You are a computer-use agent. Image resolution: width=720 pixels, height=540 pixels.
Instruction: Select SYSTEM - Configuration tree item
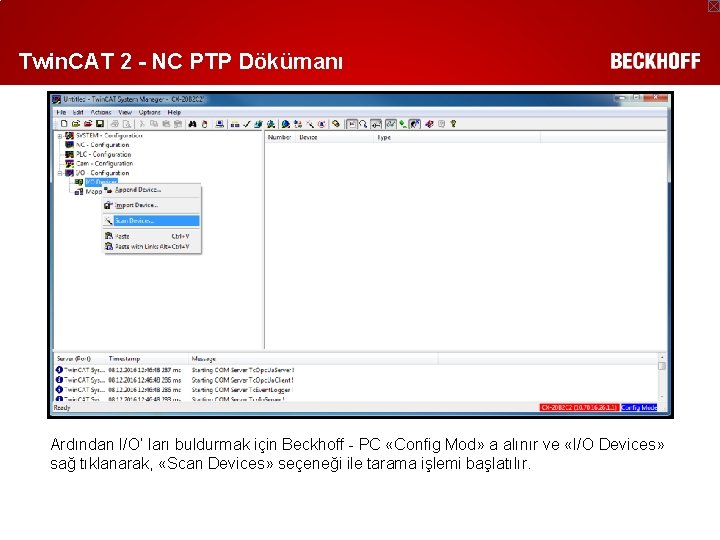click(109, 136)
